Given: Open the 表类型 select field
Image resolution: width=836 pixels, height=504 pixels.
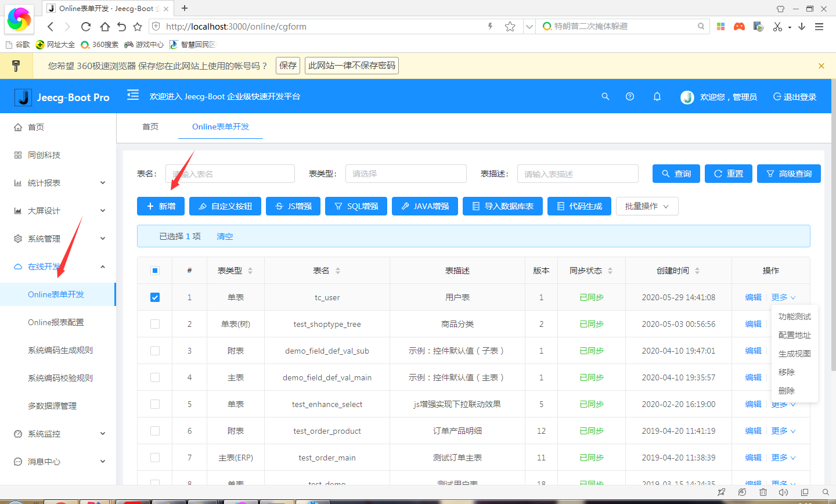Looking at the screenshot, I should (405, 173).
